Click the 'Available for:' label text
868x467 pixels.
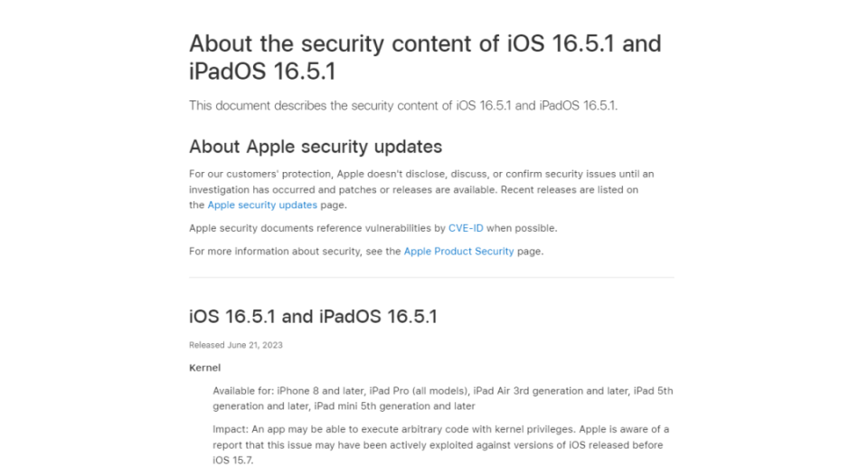(x=240, y=390)
